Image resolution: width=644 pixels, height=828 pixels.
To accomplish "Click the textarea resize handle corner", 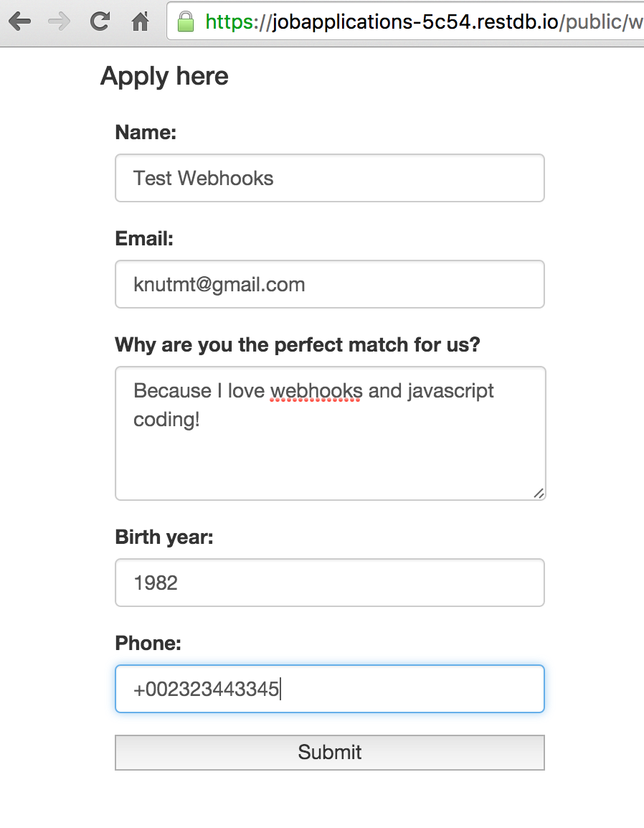I will click(x=539, y=493).
